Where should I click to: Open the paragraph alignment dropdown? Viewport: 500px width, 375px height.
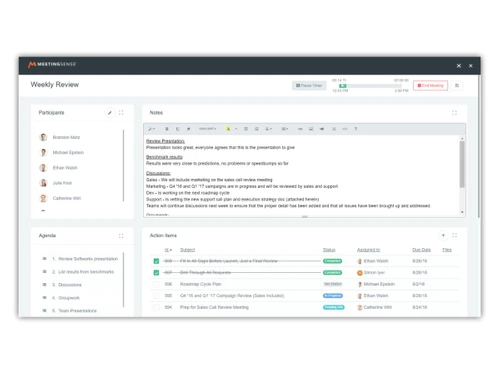point(268,129)
